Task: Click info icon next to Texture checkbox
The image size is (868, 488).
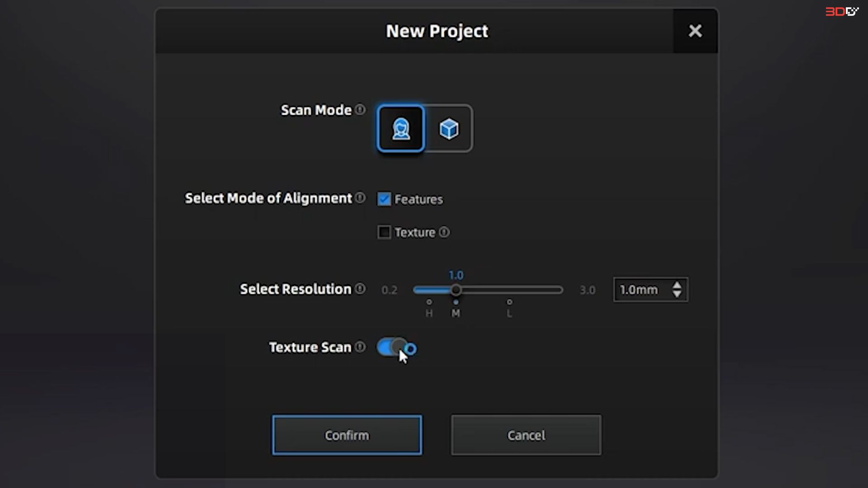Action: 444,232
